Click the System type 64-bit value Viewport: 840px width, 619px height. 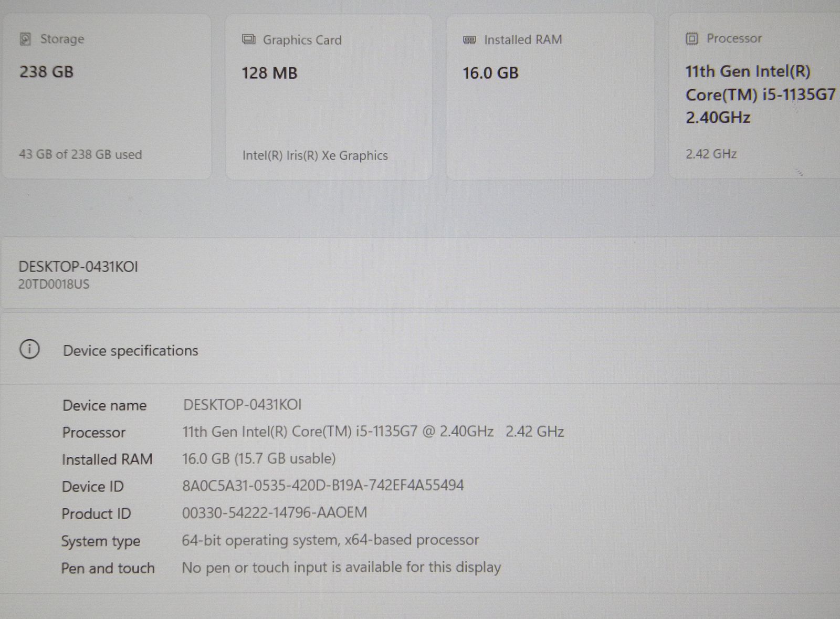coord(330,540)
